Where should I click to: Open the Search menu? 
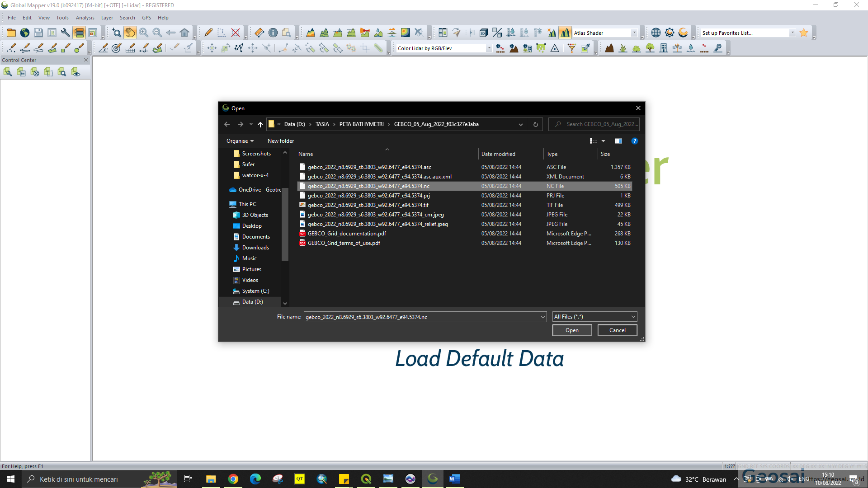pyautogui.click(x=127, y=18)
